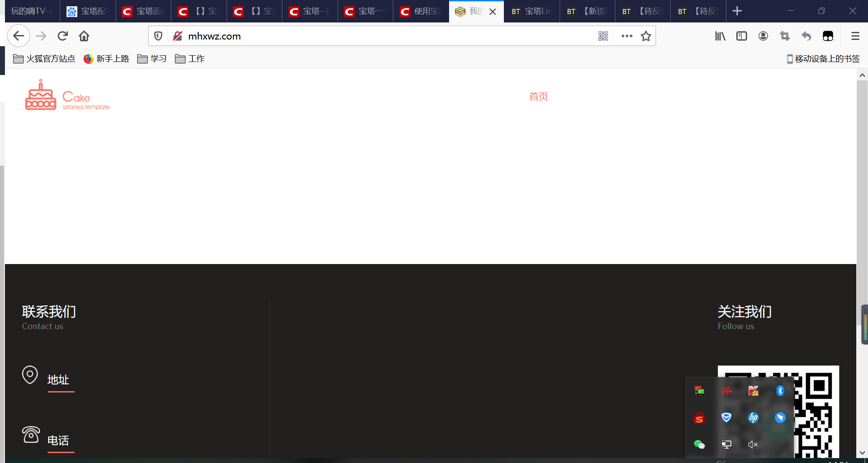Open blue shield security tray icon
The width and height of the screenshot is (868, 463).
point(726,418)
